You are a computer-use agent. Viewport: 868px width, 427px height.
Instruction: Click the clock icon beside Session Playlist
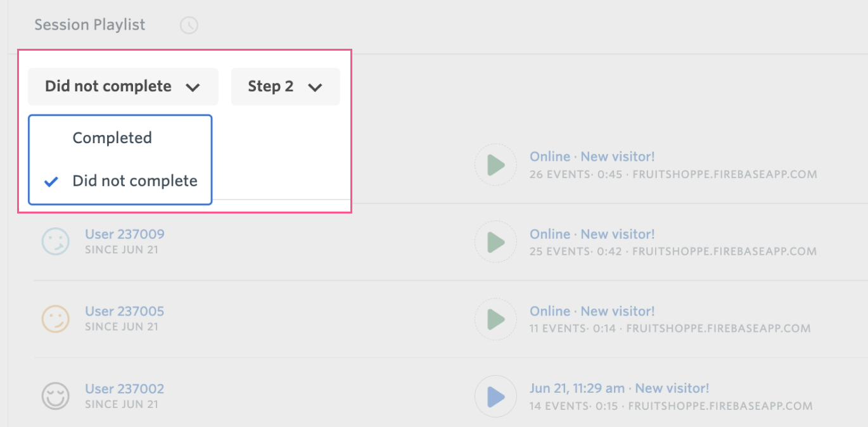click(189, 25)
